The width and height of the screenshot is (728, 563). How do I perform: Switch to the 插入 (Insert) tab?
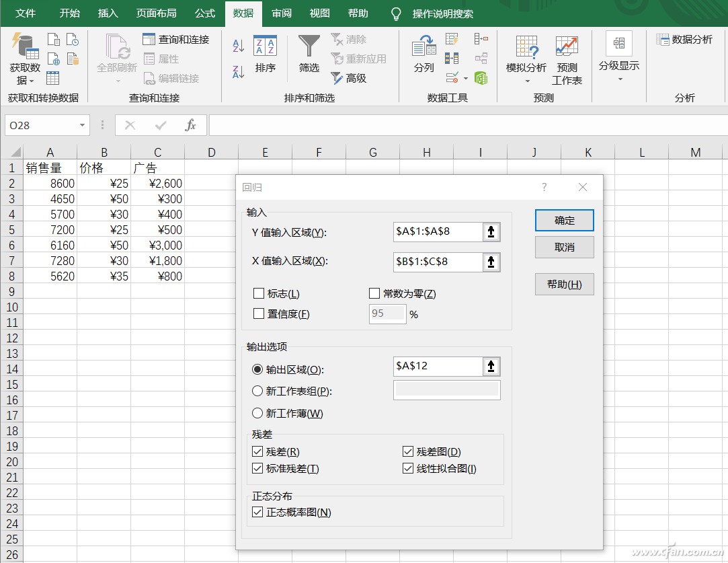click(108, 13)
